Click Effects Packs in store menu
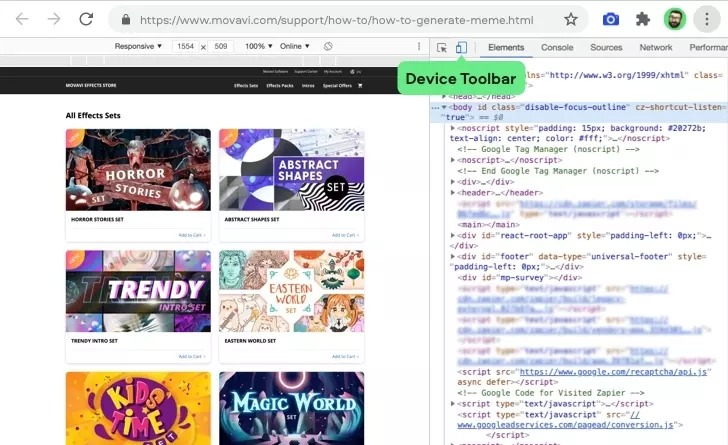This screenshot has height=445, width=728. (280, 85)
